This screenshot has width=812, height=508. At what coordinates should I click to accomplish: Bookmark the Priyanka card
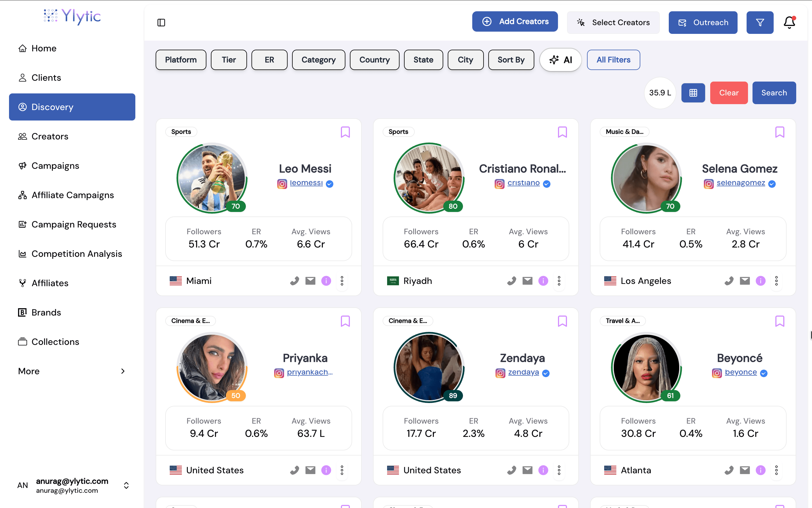(345, 321)
